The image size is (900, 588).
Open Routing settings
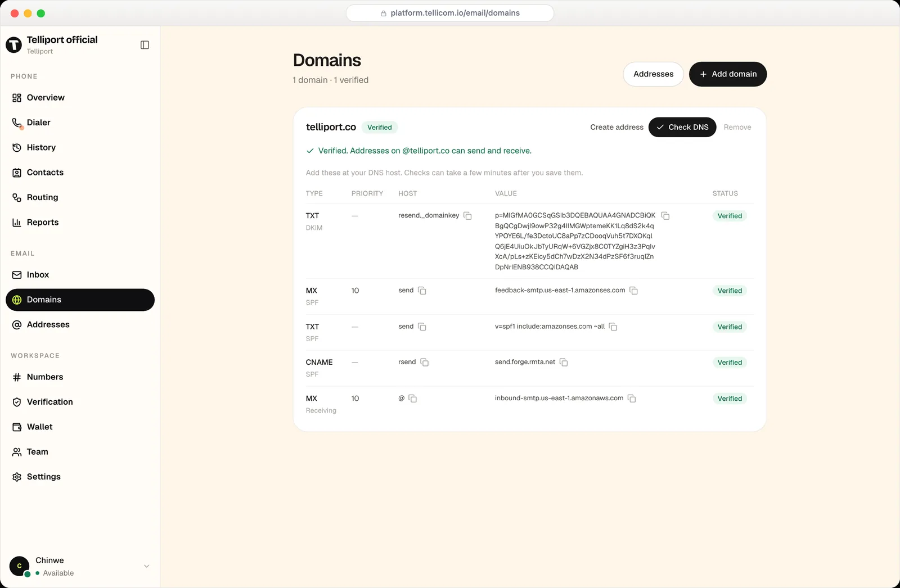click(80, 197)
